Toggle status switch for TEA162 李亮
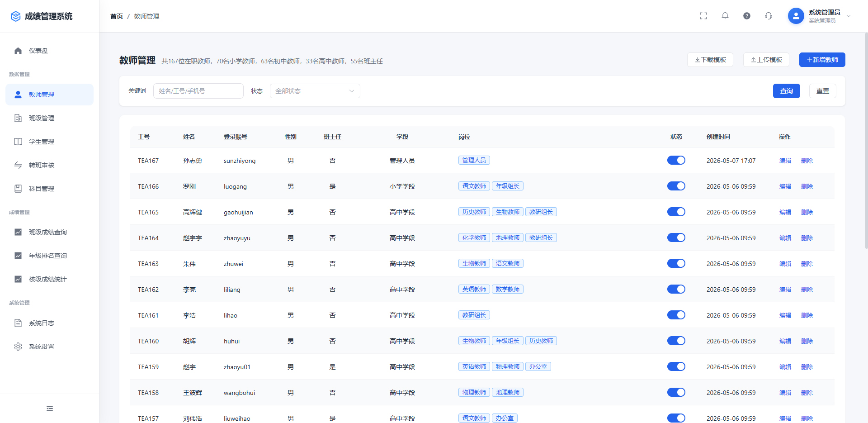This screenshot has width=868, height=423. tap(676, 289)
